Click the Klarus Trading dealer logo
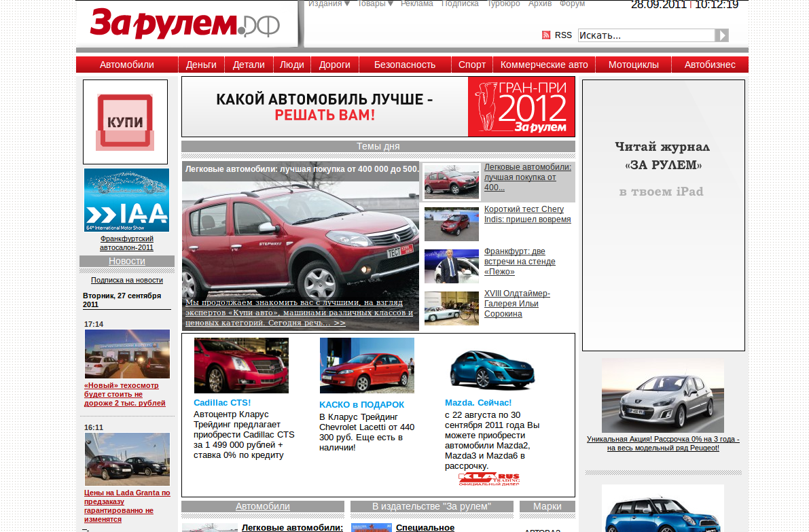Screen dimensions: 809x532 pos(489,479)
